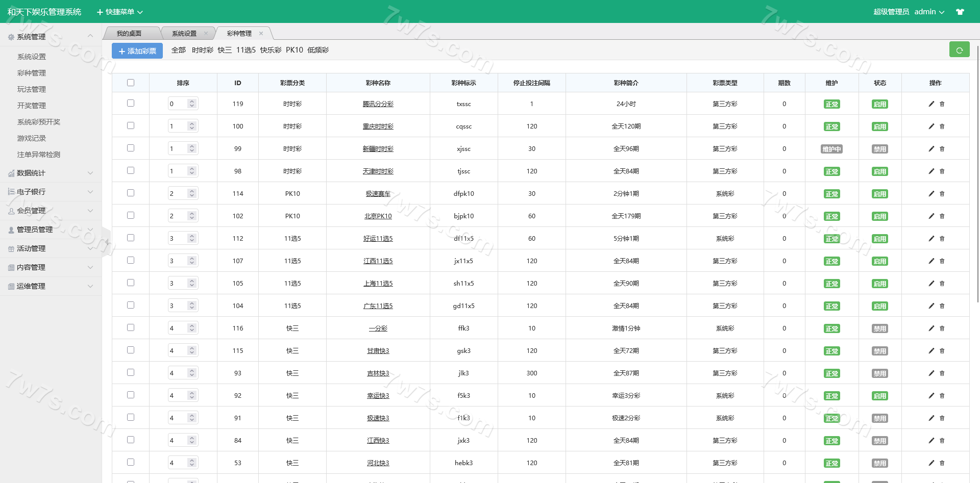
Task: Click the edit pencil for 江西快3 row
Action: click(x=931, y=441)
